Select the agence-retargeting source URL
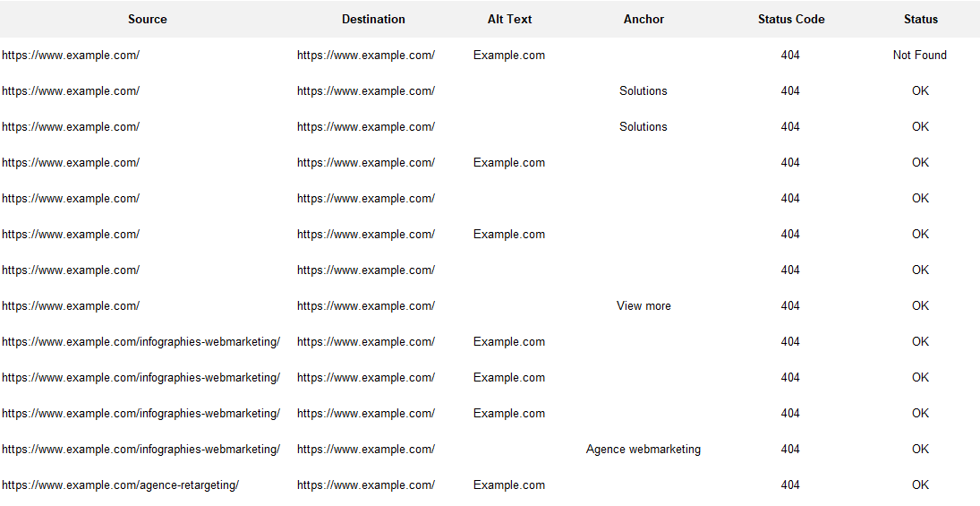This screenshot has width=980, height=506. [120, 485]
